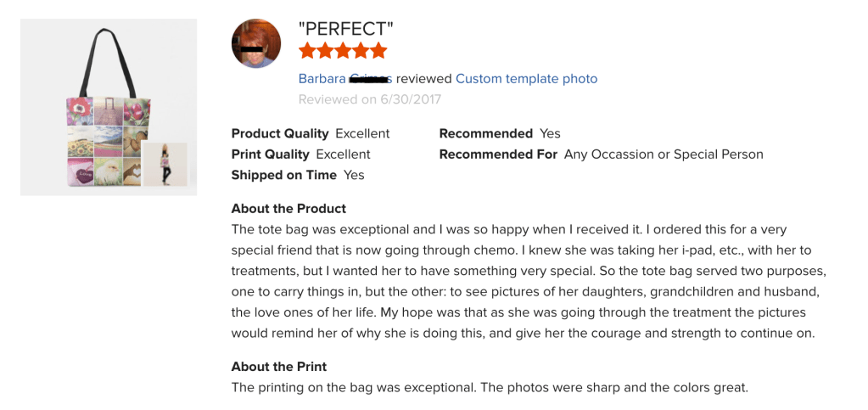Click the fifth orange rating star

click(x=378, y=51)
